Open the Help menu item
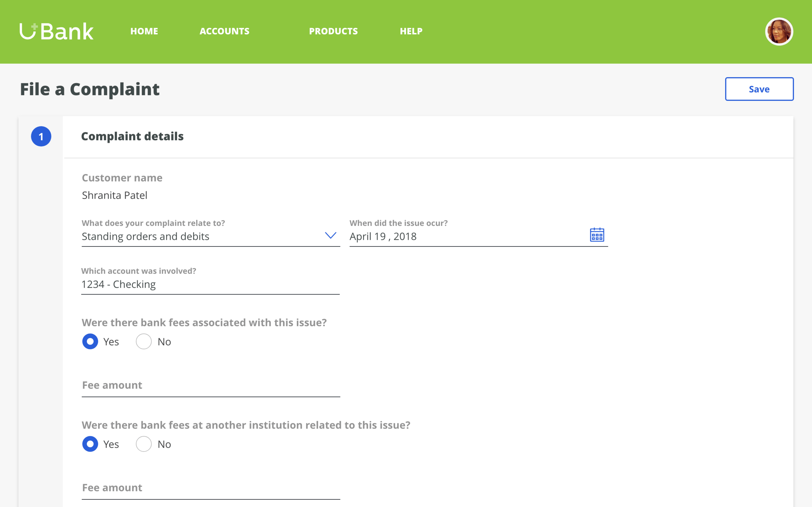 [x=411, y=31]
